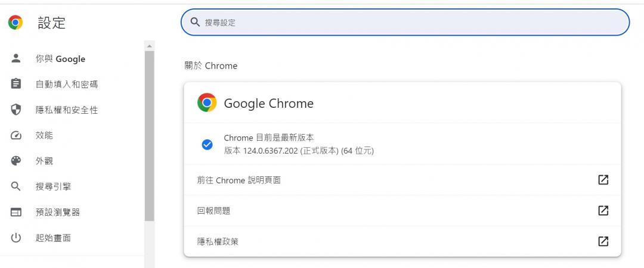Open the 前往 Chrome 說明頁面 link
The width and height of the screenshot is (644, 268).
tap(402, 180)
